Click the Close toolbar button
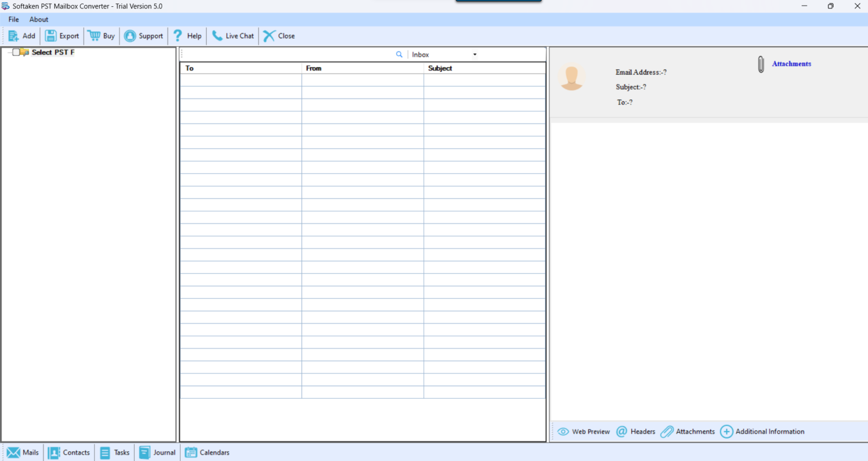Screen dimensions: 868x461 point(279,36)
